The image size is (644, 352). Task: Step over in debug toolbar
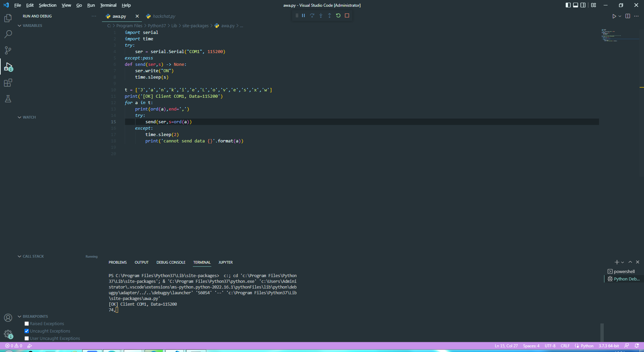[312, 15]
